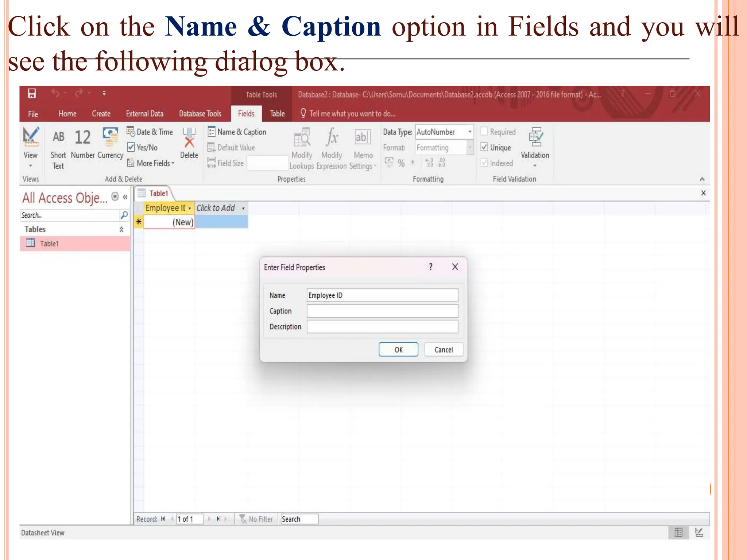Click decrease decimals button
This screenshot has width=747, height=560.
click(441, 162)
